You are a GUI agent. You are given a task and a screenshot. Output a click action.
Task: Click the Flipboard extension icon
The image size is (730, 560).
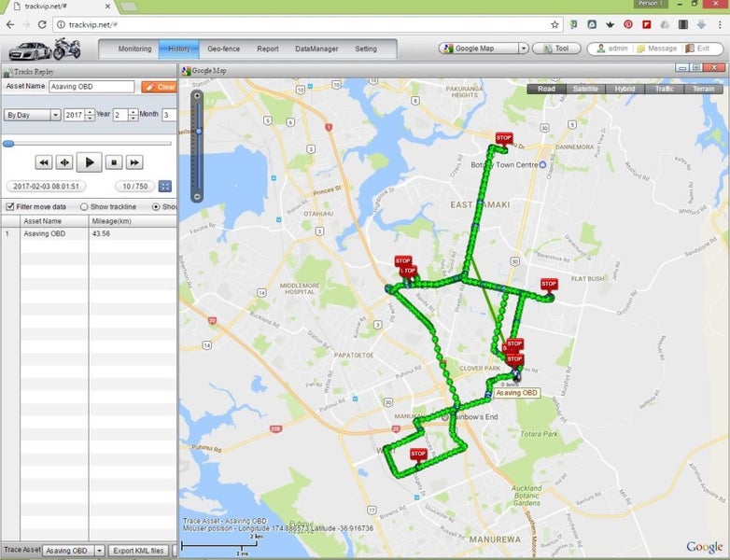(x=647, y=24)
